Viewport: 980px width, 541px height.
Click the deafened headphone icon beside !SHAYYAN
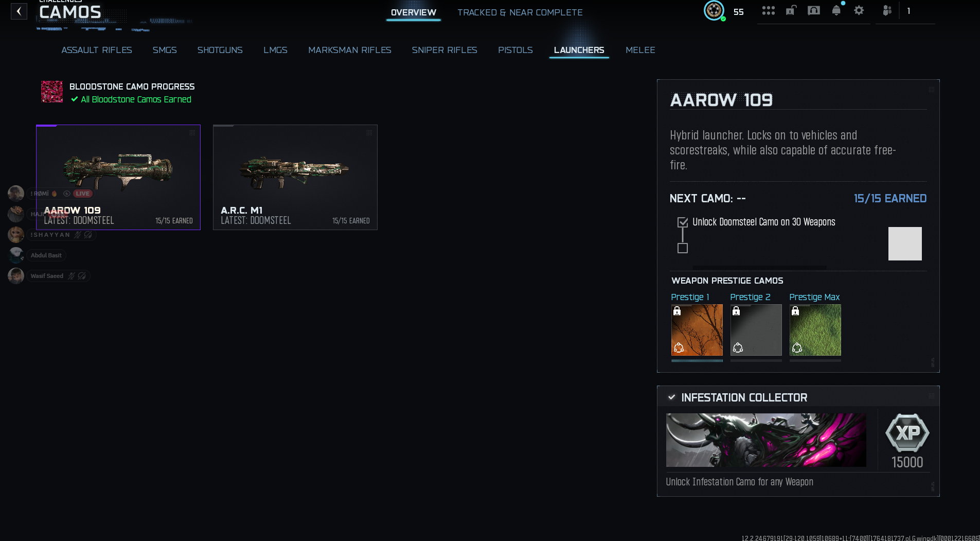[88, 235]
